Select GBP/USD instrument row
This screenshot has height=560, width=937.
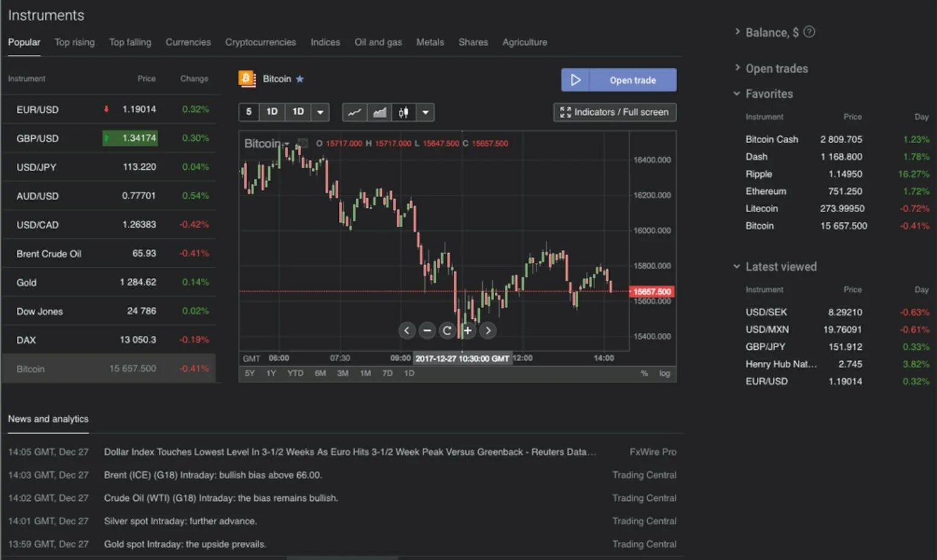coord(109,138)
